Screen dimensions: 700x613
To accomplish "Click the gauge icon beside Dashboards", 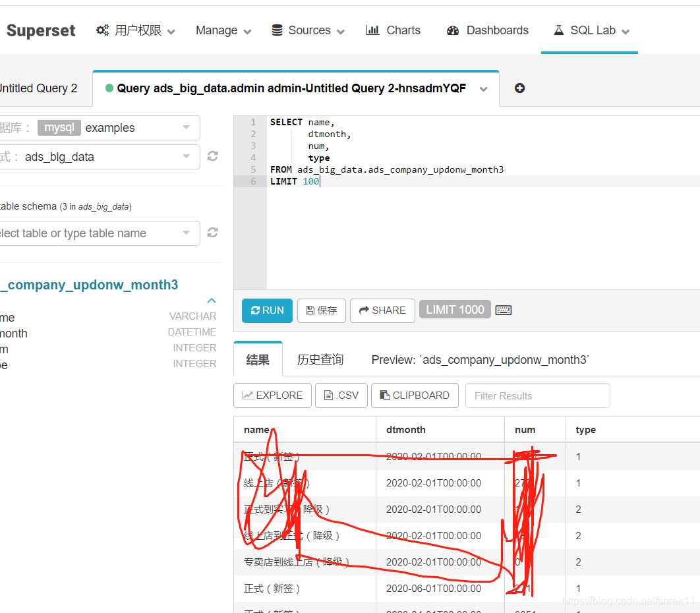I will click(x=453, y=30).
